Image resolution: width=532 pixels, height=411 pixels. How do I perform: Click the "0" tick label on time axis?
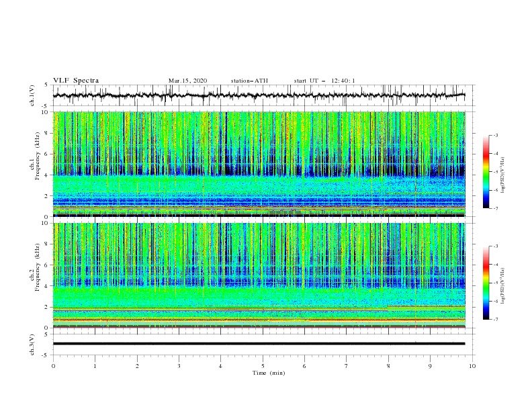click(x=53, y=366)
